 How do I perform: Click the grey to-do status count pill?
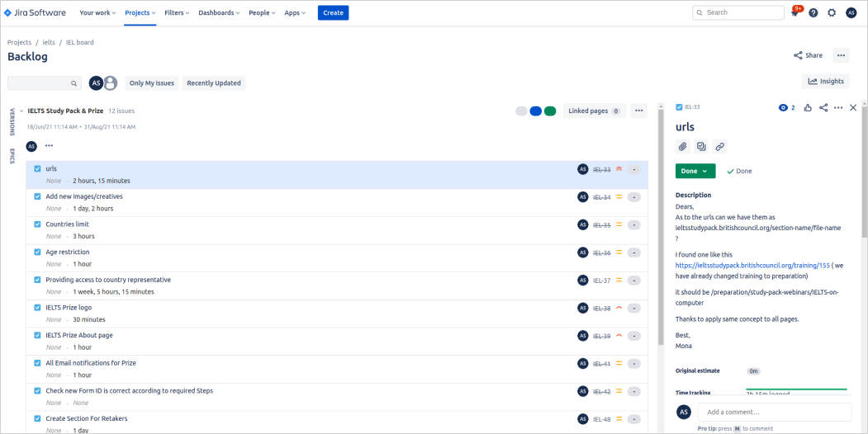[521, 111]
